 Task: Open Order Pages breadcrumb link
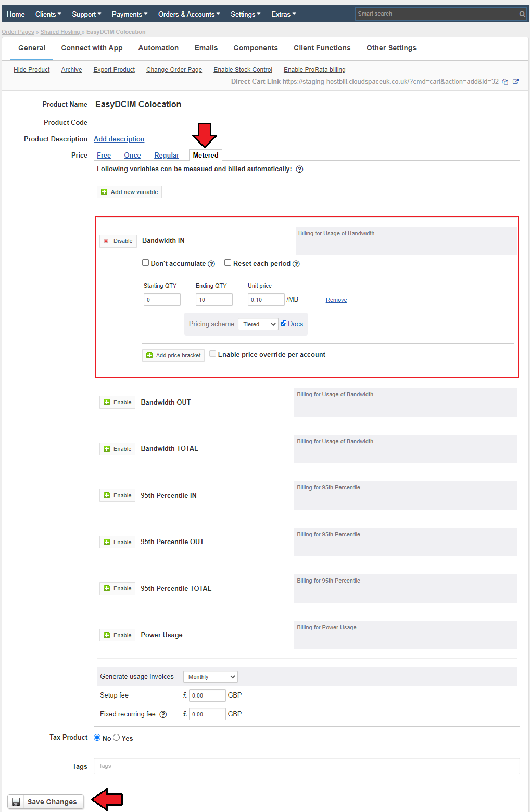[x=18, y=32]
